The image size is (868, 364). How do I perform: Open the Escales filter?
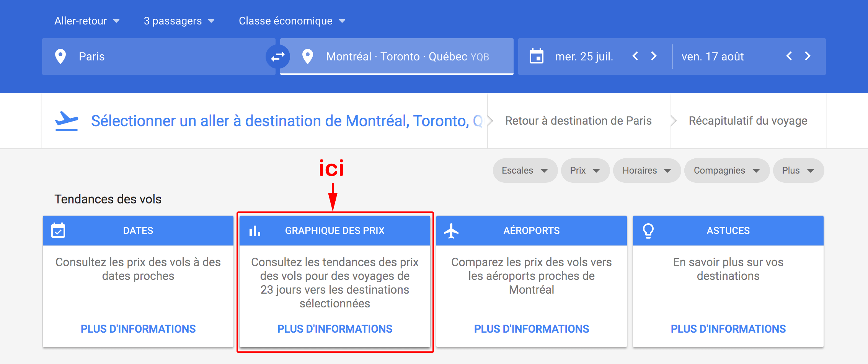tap(524, 171)
